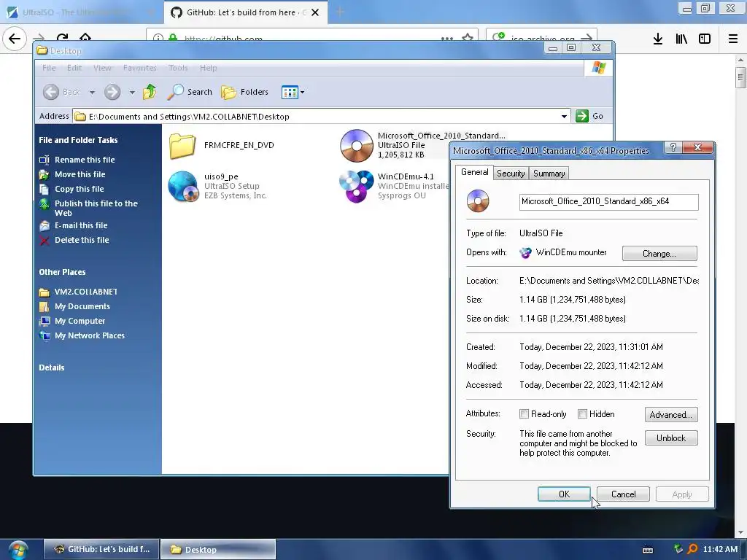This screenshot has width=747, height=560.
Task: Switch to the Security tab in Properties
Action: (511, 174)
